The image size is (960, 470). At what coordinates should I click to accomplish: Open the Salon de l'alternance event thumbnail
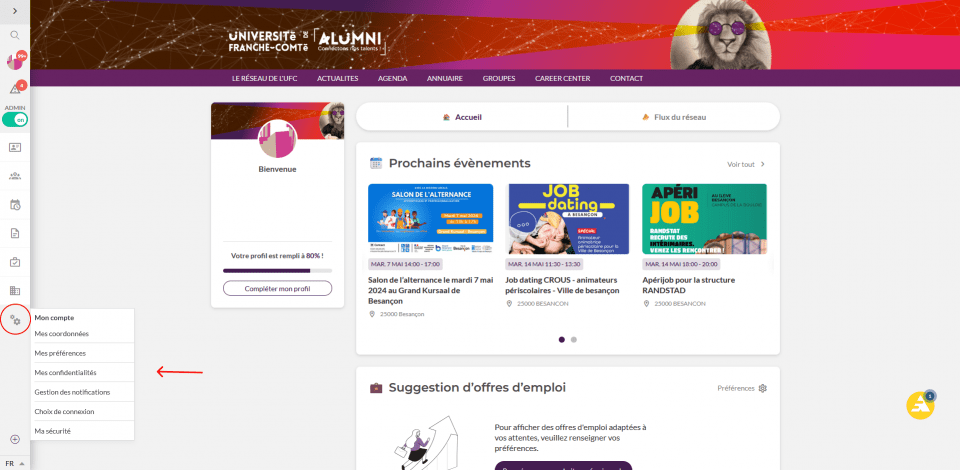430,218
